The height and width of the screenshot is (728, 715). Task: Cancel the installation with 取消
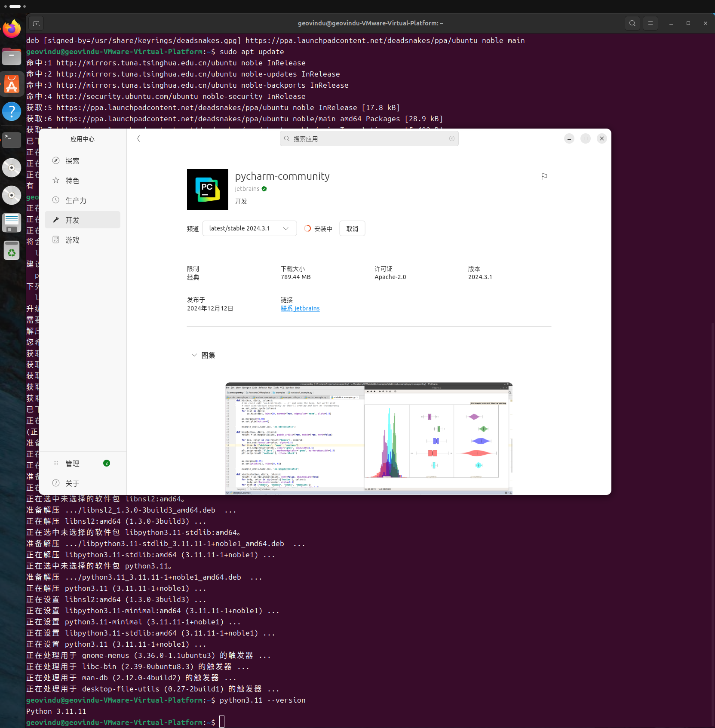click(x=352, y=228)
